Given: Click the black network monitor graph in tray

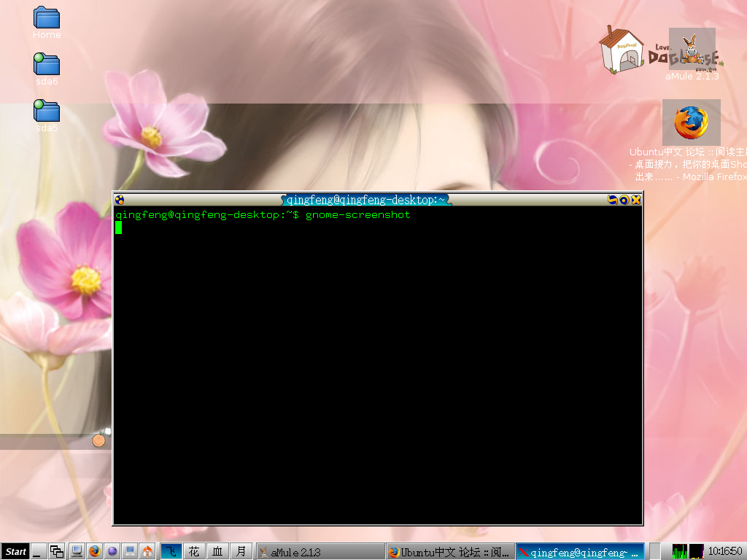Looking at the screenshot, I should tap(696, 551).
